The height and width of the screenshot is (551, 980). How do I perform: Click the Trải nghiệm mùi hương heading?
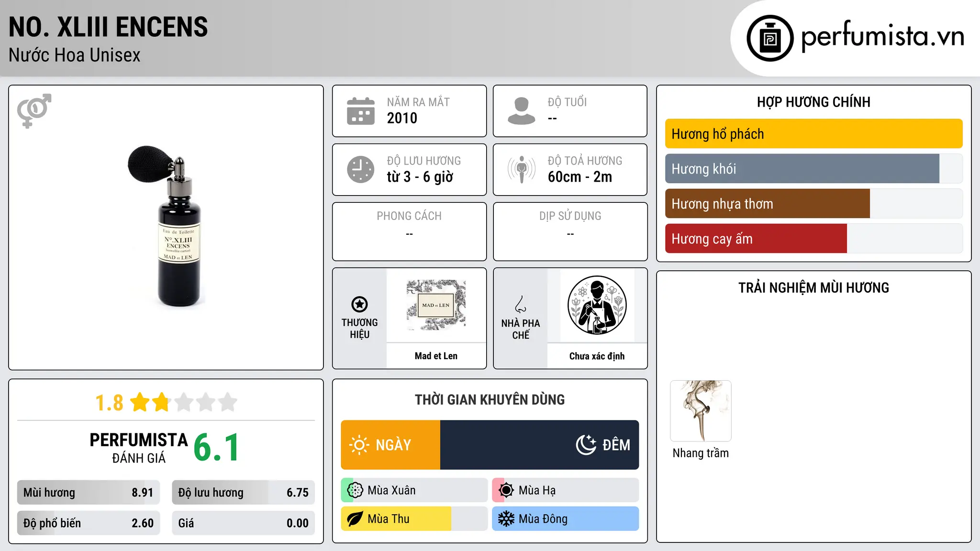click(813, 287)
